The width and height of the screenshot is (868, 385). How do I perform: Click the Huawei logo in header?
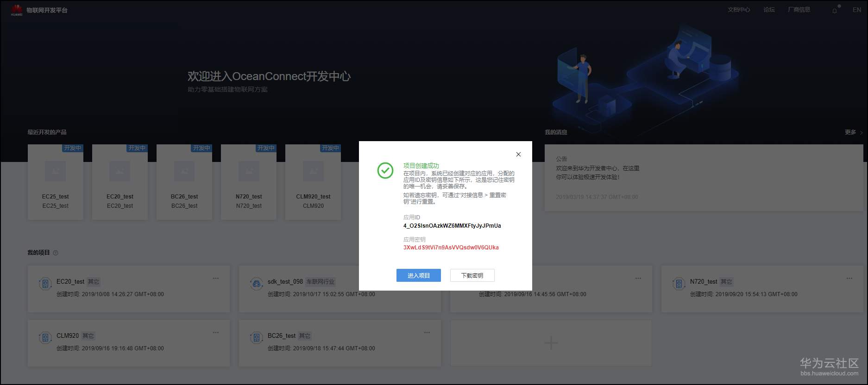[x=17, y=10]
